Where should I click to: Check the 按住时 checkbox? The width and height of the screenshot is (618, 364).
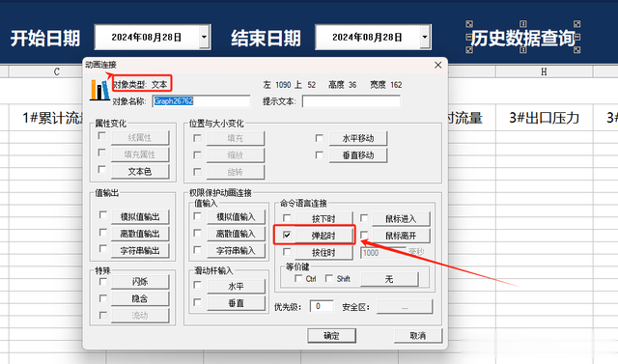(x=287, y=252)
